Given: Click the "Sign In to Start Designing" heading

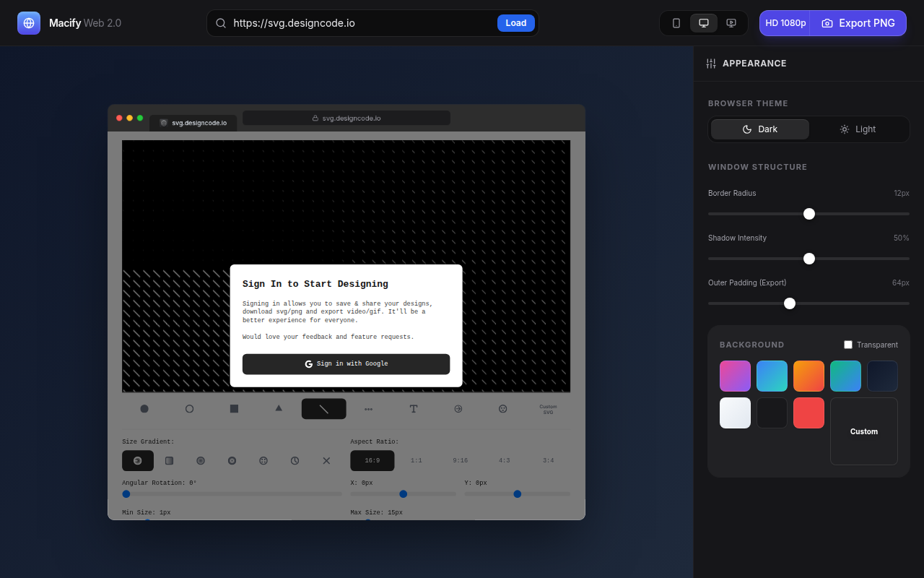Looking at the screenshot, I should coord(315,284).
